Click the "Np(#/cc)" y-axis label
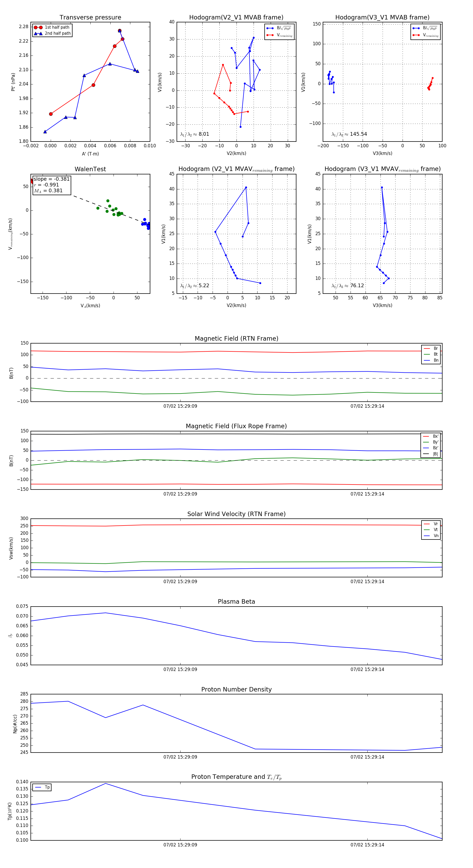 (x=15, y=724)
